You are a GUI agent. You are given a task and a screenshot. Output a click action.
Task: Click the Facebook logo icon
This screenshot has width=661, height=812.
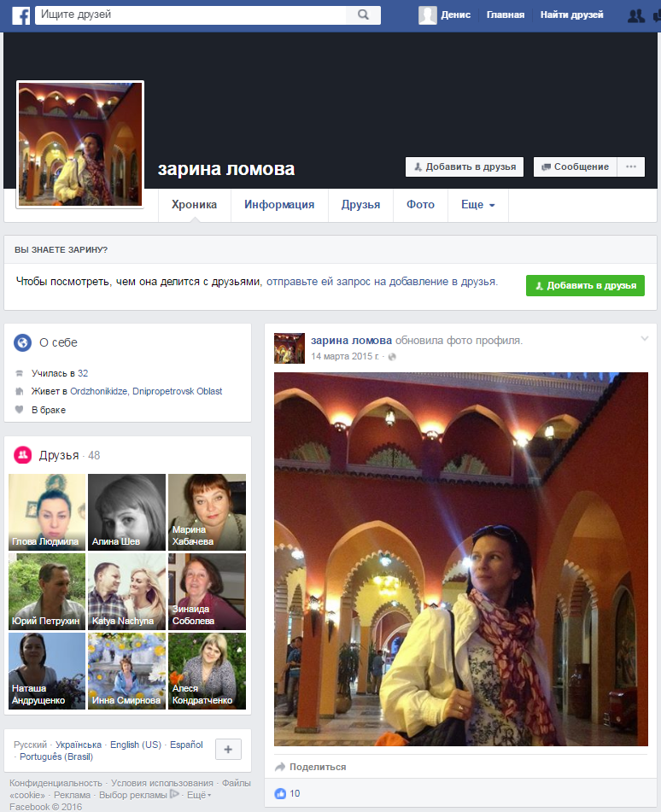[20, 15]
